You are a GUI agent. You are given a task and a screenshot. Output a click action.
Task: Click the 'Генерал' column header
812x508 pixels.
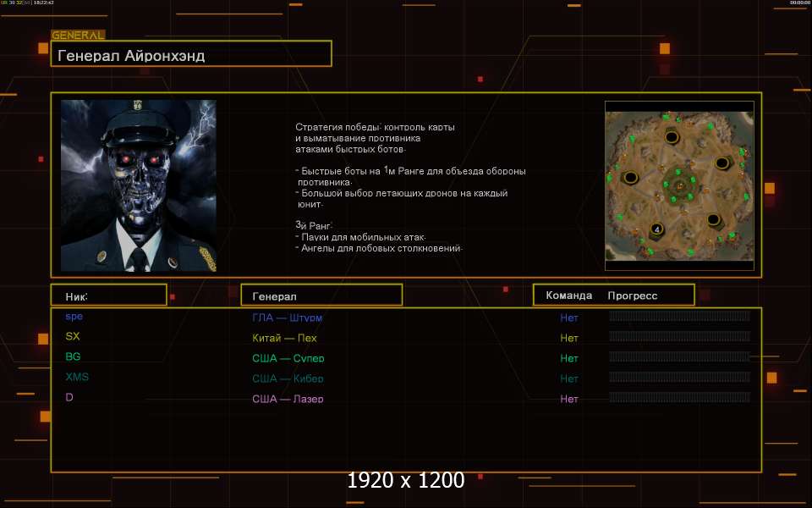(x=321, y=295)
